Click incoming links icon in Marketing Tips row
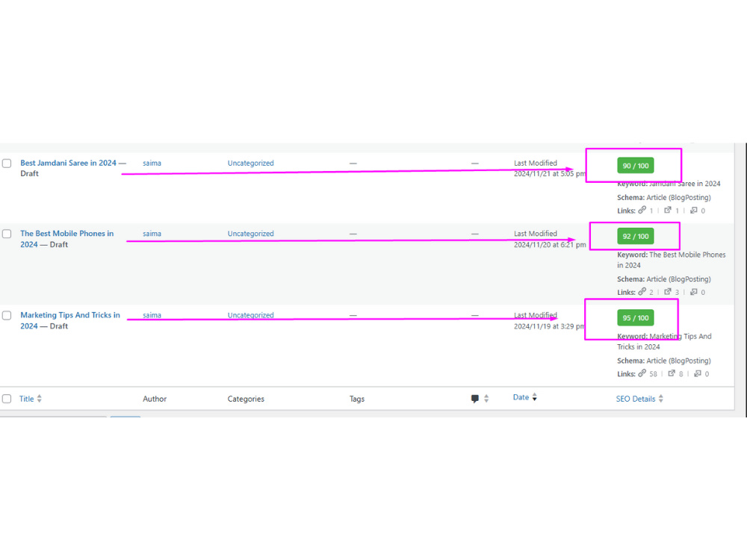 [698, 373]
